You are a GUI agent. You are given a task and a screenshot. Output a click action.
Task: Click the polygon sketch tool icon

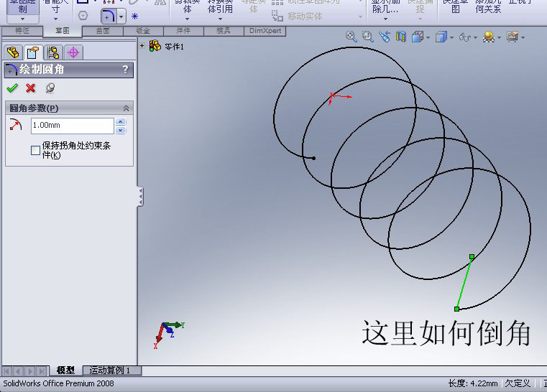[x=83, y=16]
